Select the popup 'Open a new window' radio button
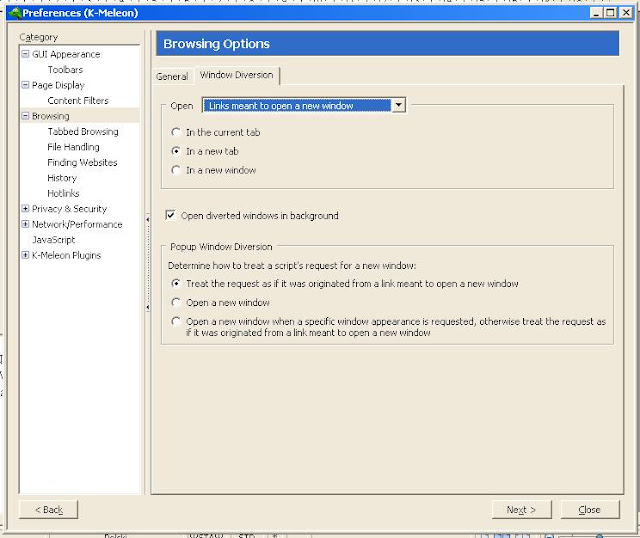The image size is (640, 538). click(176, 302)
